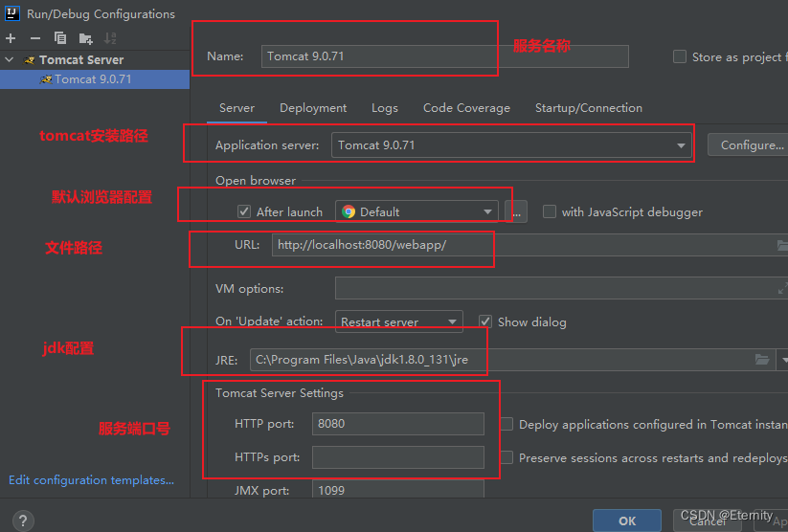Move configuration into new folder icon

[x=86, y=38]
